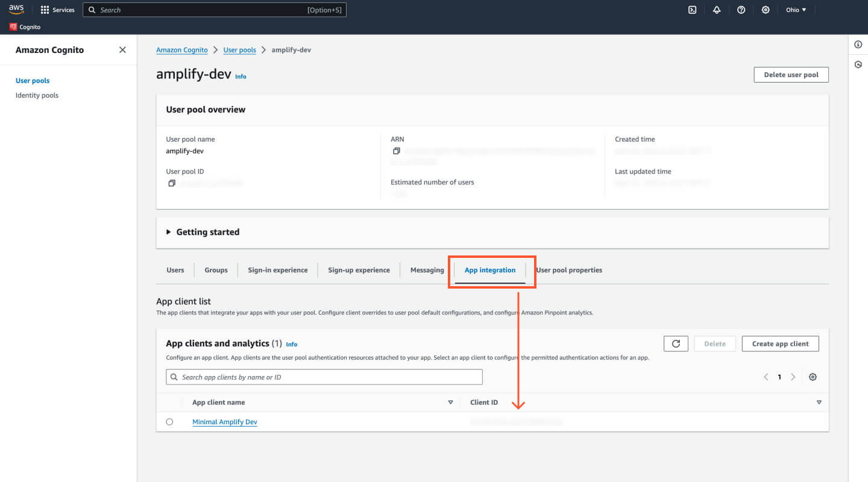Open the Info link beside amplify-dev title
The height and width of the screenshot is (482, 868).
pos(241,77)
